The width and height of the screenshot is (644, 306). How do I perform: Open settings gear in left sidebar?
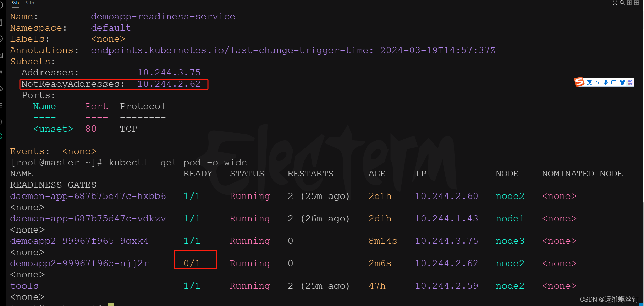[x=1, y=72]
